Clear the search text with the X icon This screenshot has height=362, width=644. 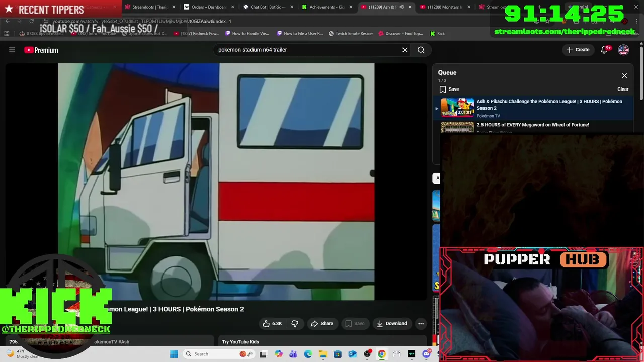click(x=405, y=50)
